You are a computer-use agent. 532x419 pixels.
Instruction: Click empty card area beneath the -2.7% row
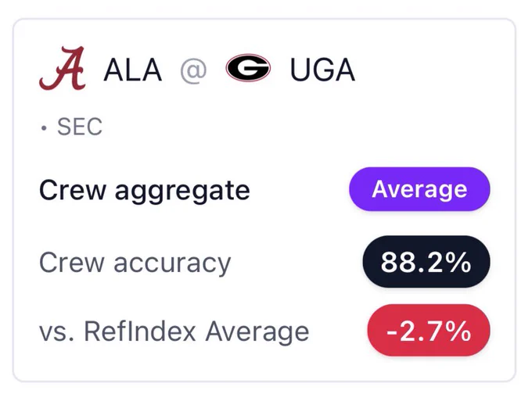(264, 368)
